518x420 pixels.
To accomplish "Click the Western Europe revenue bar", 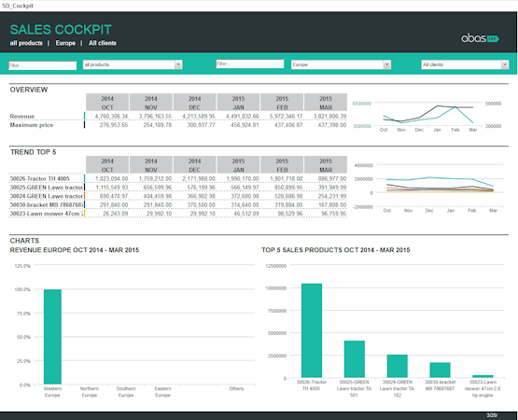I will tap(52, 337).
